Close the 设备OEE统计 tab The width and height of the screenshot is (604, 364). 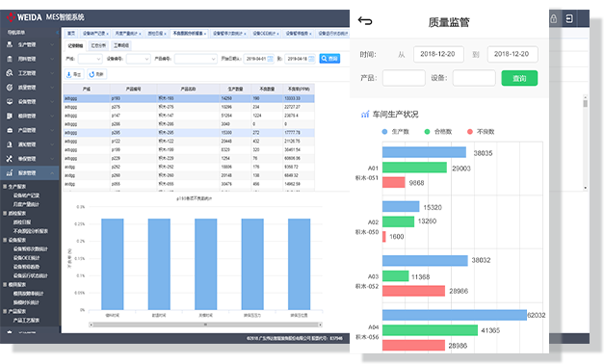coord(277,34)
